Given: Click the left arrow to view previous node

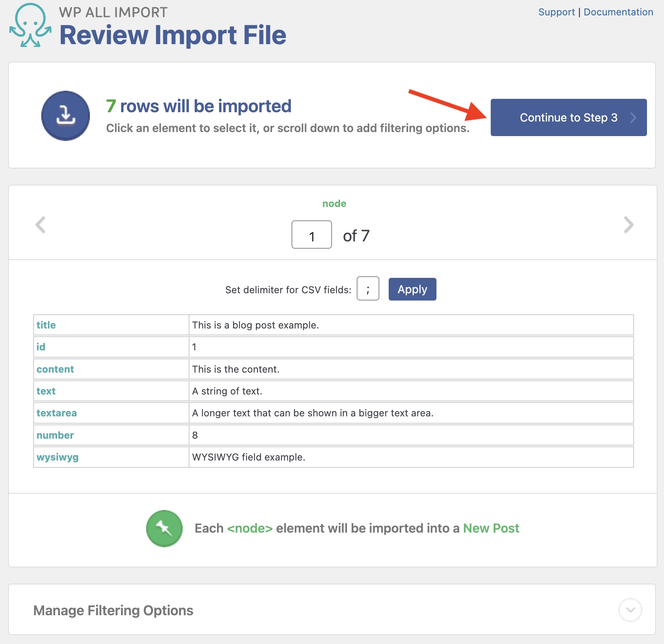Looking at the screenshot, I should pos(40,225).
